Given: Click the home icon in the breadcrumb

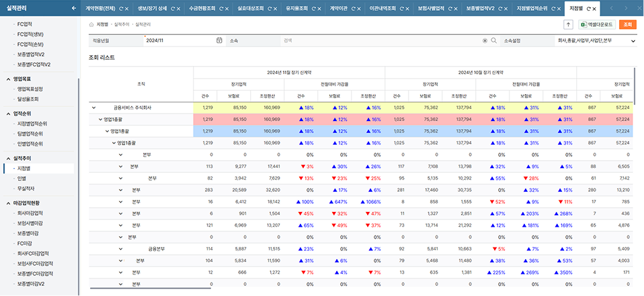Looking at the screenshot, I should pyautogui.click(x=91, y=24).
